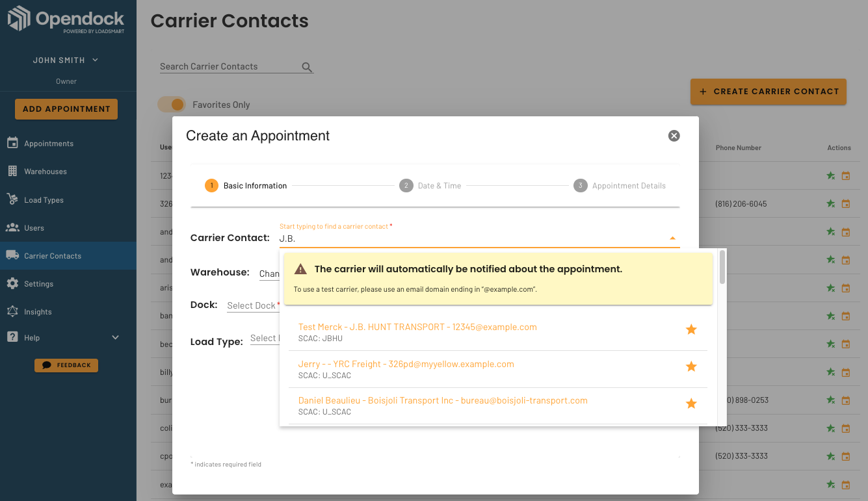
Task: Click the dropdown list scrollbar
Action: (x=722, y=266)
